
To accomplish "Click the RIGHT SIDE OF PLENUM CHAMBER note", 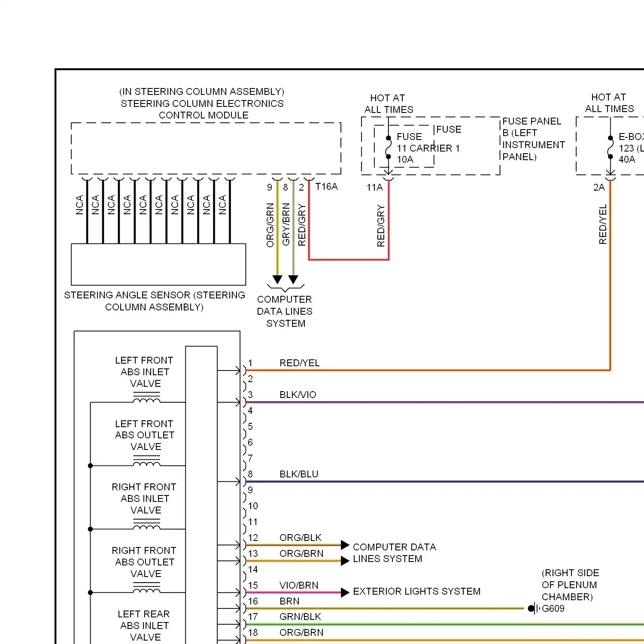I will [x=570, y=585].
